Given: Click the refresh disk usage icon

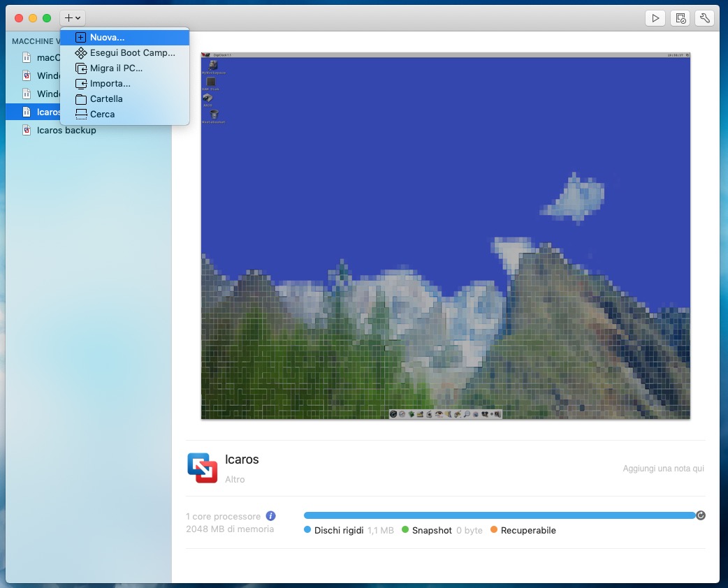Looking at the screenshot, I should [701, 515].
